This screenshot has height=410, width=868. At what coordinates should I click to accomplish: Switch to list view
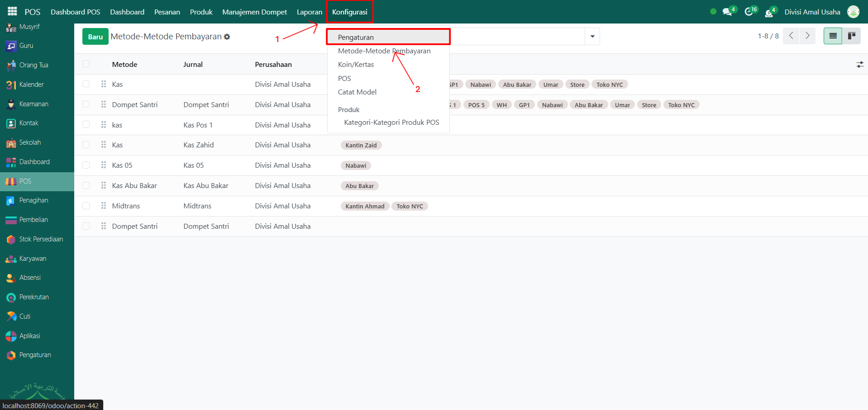[833, 36]
